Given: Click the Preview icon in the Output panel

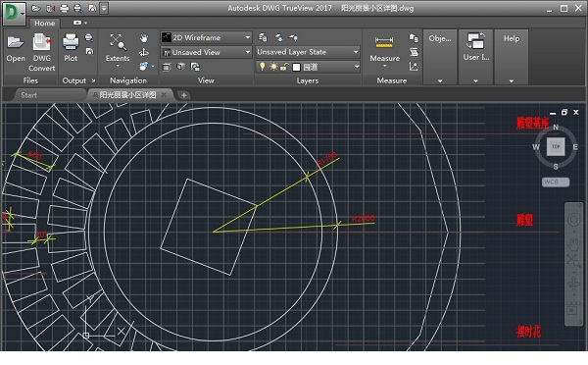Looking at the screenshot, I should click(89, 51).
